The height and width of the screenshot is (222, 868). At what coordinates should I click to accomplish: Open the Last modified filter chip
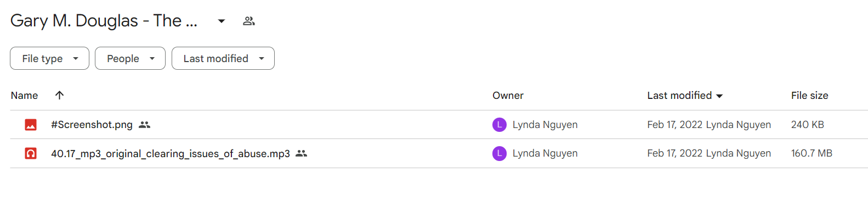point(223,58)
